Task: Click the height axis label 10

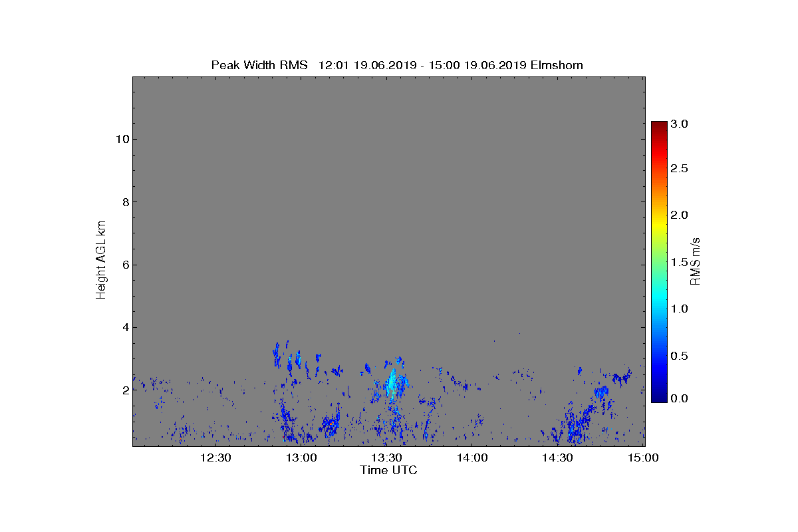Action: (121, 139)
